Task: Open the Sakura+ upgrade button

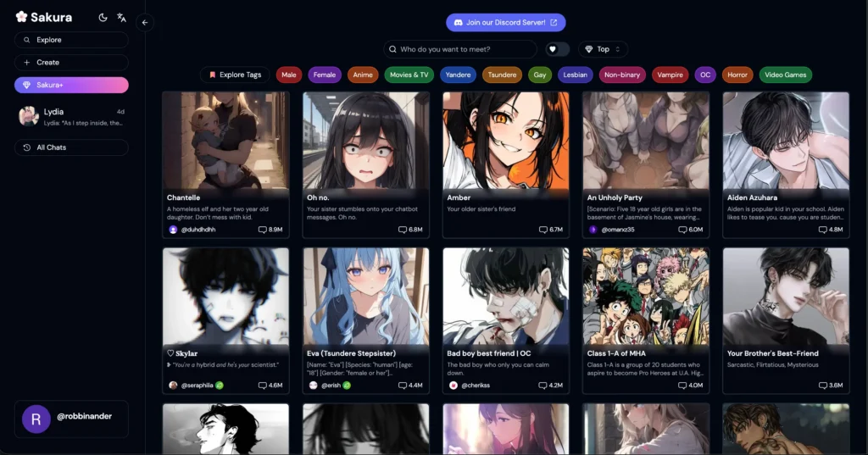Action: click(71, 85)
